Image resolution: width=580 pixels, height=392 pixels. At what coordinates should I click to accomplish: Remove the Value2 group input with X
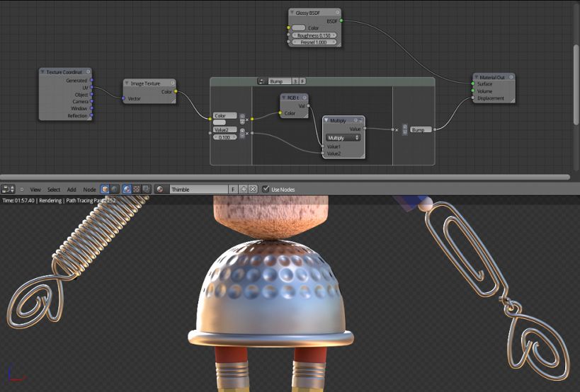[x=247, y=134]
